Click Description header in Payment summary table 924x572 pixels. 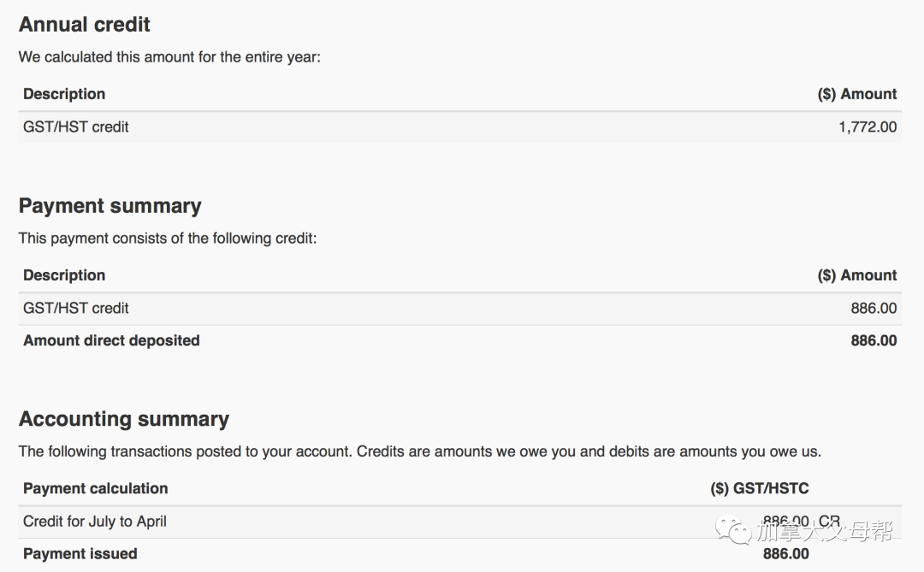click(x=64, y=275)
